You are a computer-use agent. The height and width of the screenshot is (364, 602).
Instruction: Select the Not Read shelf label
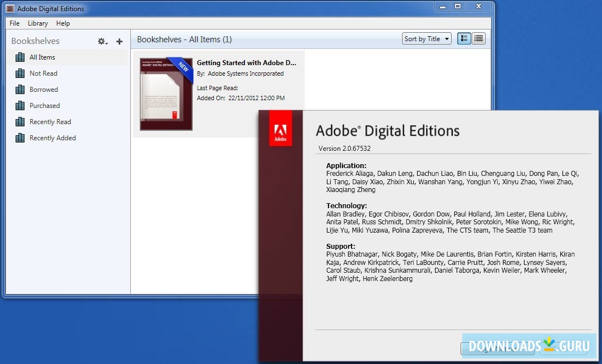(43, 73)
